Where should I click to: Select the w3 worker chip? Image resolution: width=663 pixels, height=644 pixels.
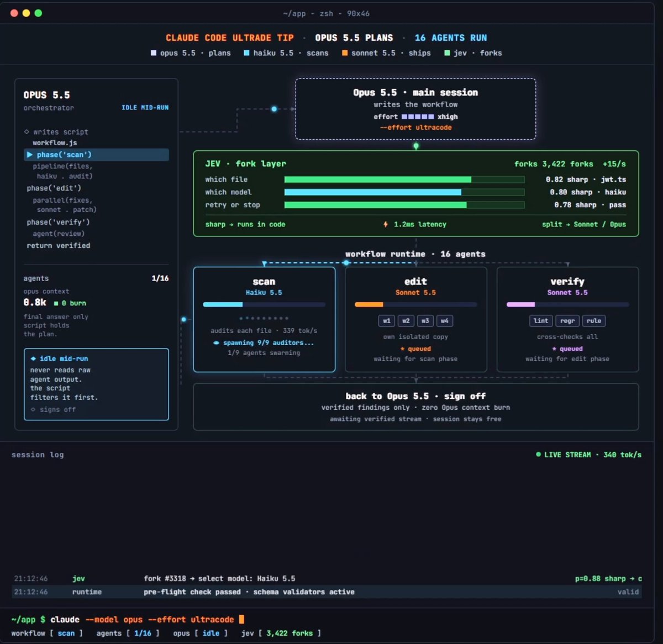[425, 321]
